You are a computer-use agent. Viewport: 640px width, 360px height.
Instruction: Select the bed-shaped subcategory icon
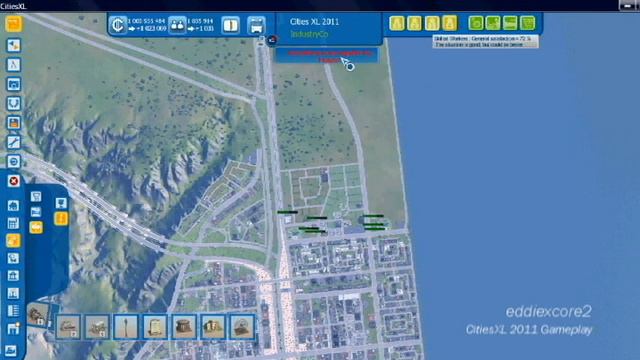tap(36, 212)
